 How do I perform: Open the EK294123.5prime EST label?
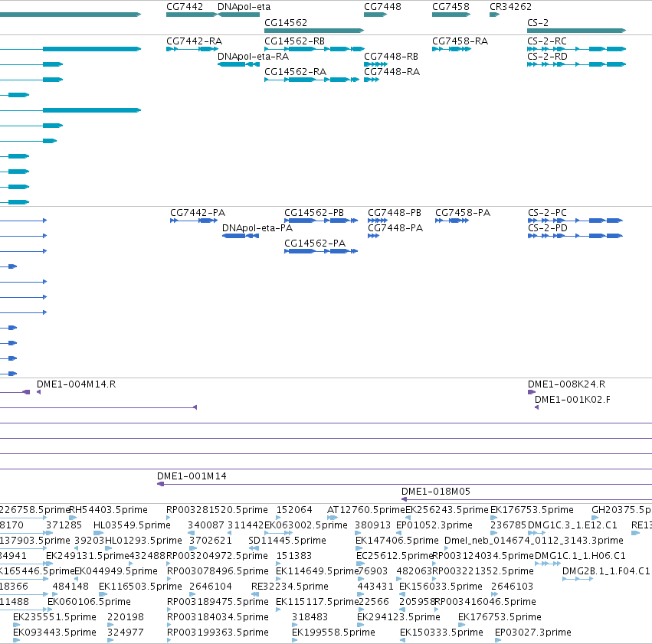[x=398, y=617]
